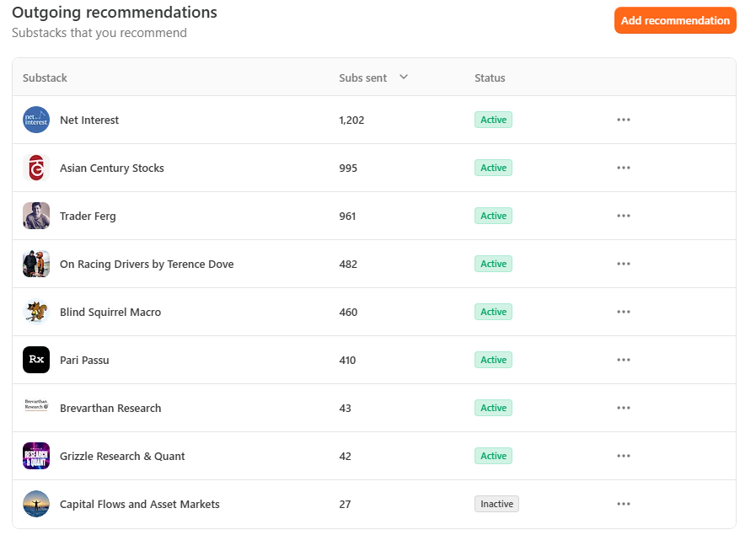This screenshot has height=535, width=756.
Task: Open the Grizzle Research & Quant logo
Action: pyautogui.click(x=36, y=456)
